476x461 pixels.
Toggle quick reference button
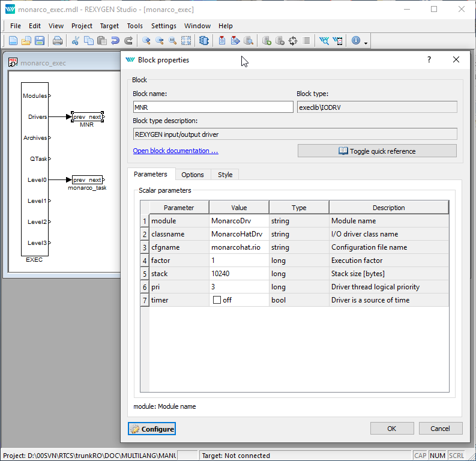tap(377, 151)
